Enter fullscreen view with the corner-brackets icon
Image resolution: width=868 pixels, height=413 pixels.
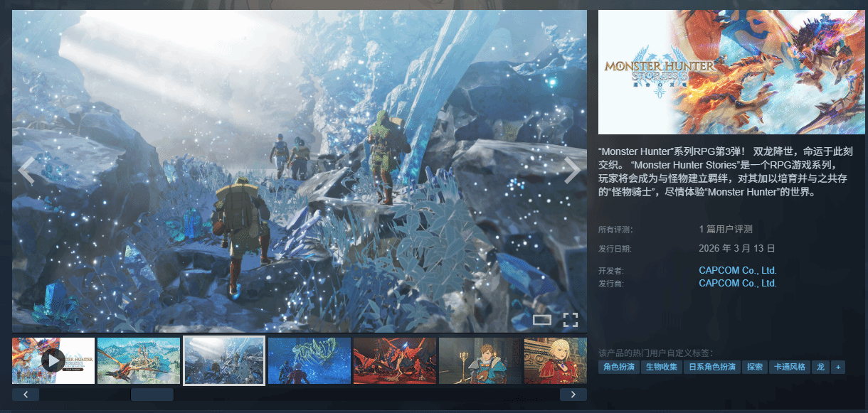570,320
